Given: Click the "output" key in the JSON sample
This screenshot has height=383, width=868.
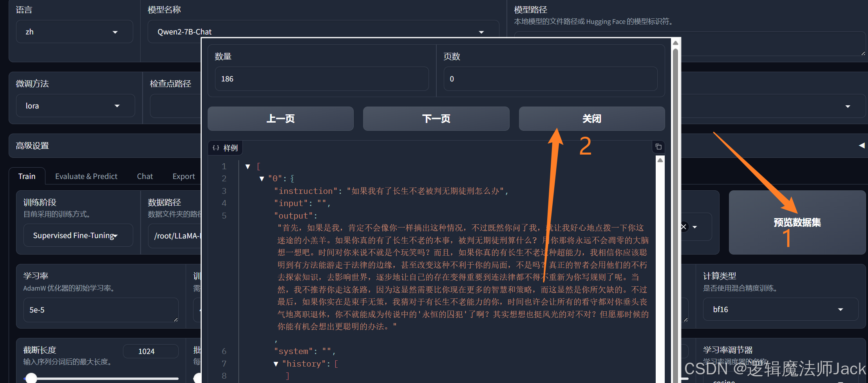Looking at the screenshot, I should pyautogui.click(x=293, y=216).
